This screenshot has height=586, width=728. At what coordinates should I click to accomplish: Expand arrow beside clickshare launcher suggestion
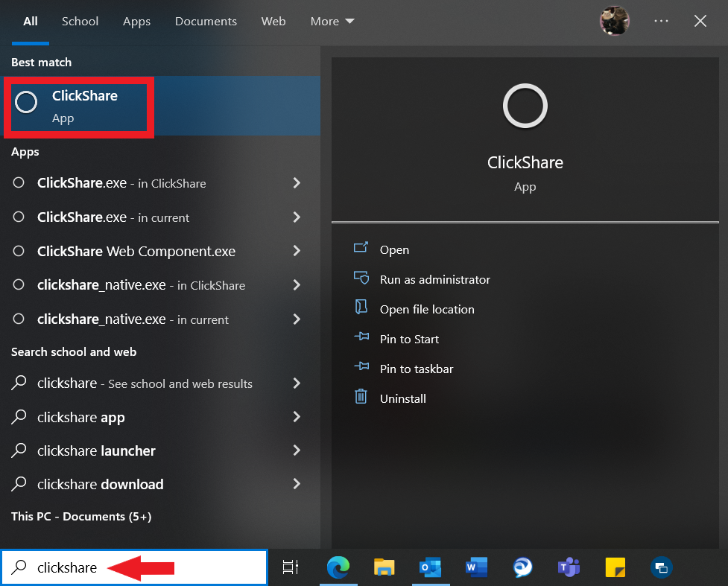pyautogui.click(x=297, y=450)
